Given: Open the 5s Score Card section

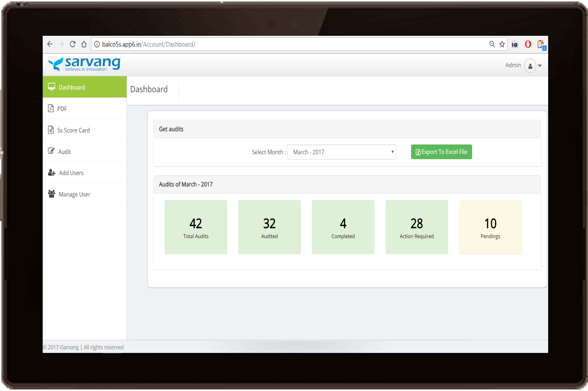Looking at the screenshot, I should click(x=52, y=130).
